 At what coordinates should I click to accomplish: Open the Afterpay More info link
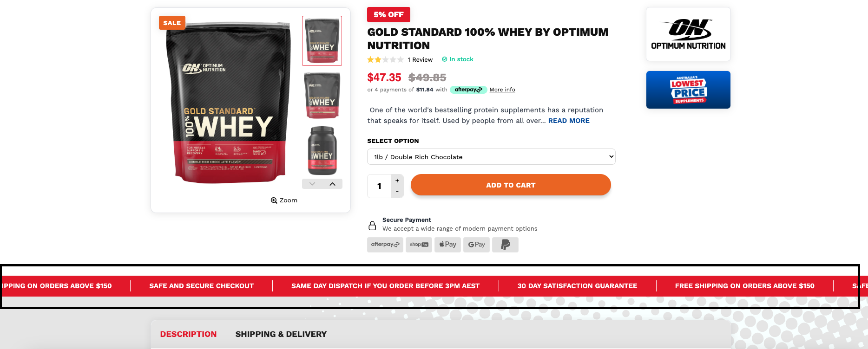tap(502, 90)
